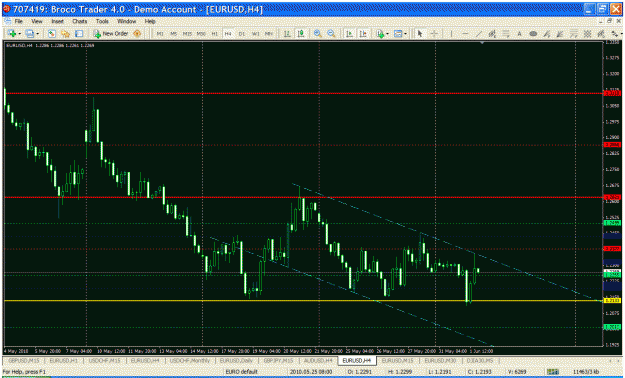
Task: Switch to the EURUSD,H1 chart tab
Action: [64, 360]
